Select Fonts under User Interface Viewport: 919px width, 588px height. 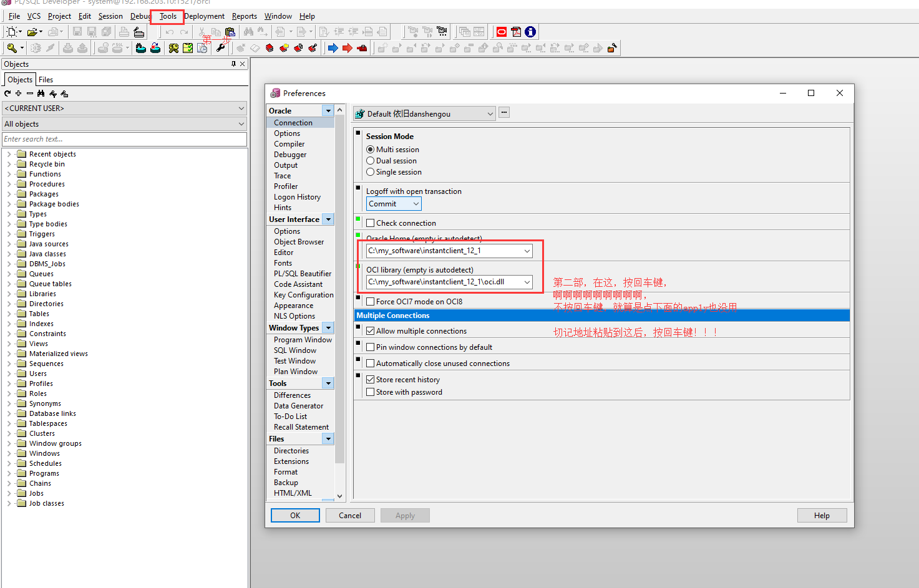283,263
